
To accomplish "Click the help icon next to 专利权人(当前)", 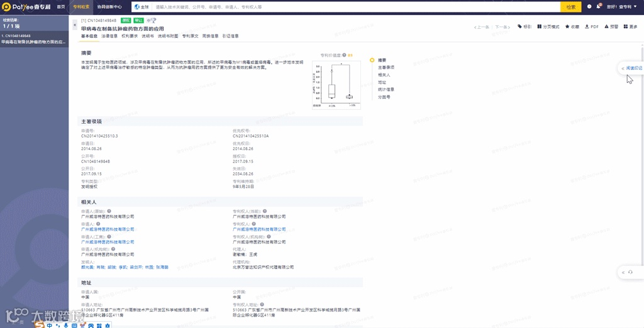I will [x=265, y=211].
